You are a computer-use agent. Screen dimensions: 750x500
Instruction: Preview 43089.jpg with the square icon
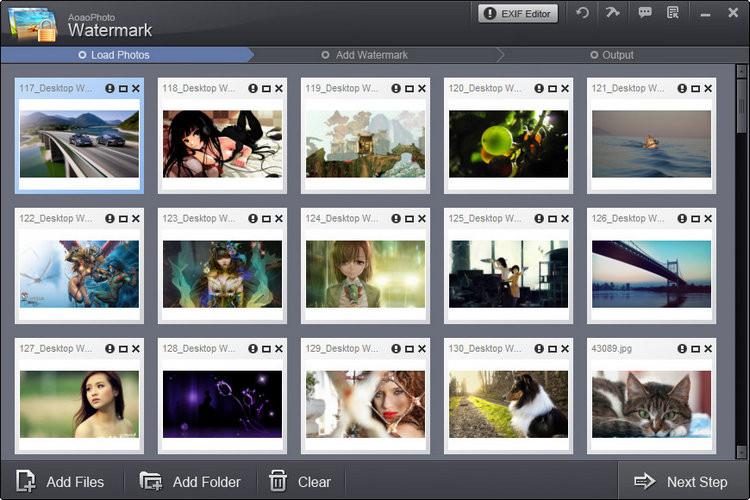(x=695, y=349)
